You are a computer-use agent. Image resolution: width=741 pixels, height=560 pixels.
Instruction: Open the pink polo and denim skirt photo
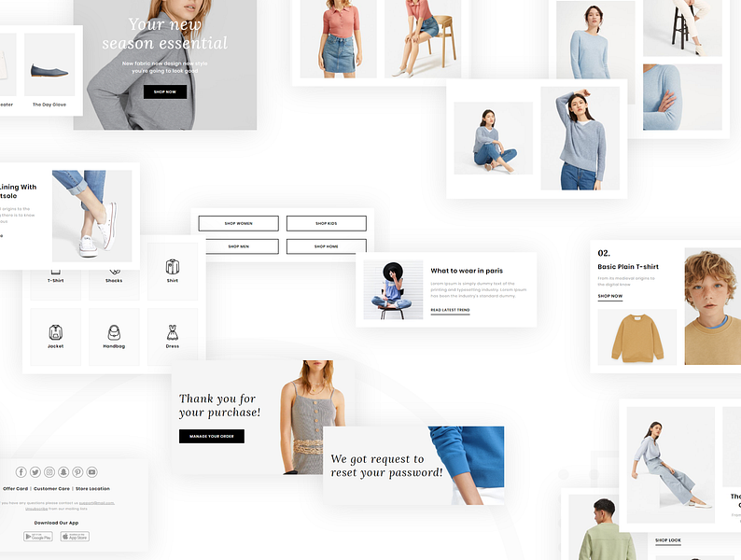[x=339, y=39]
